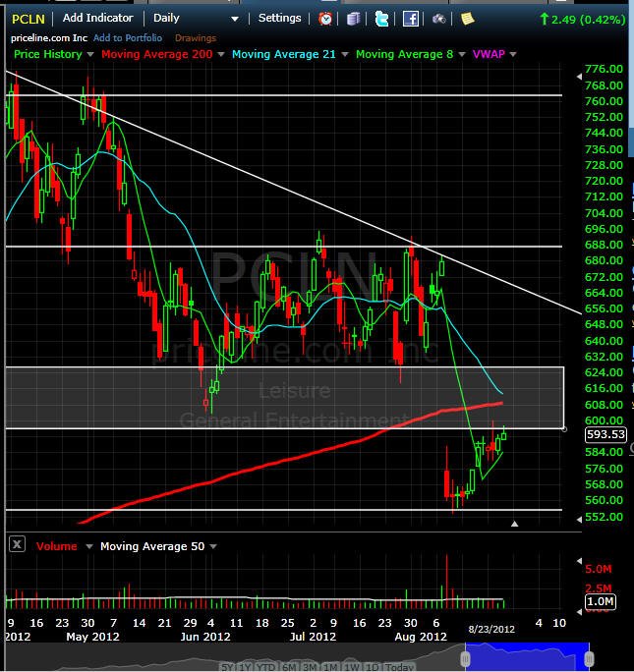634x672 pixels.
Task: Set range to 5Y
Action: pos(229,667)
